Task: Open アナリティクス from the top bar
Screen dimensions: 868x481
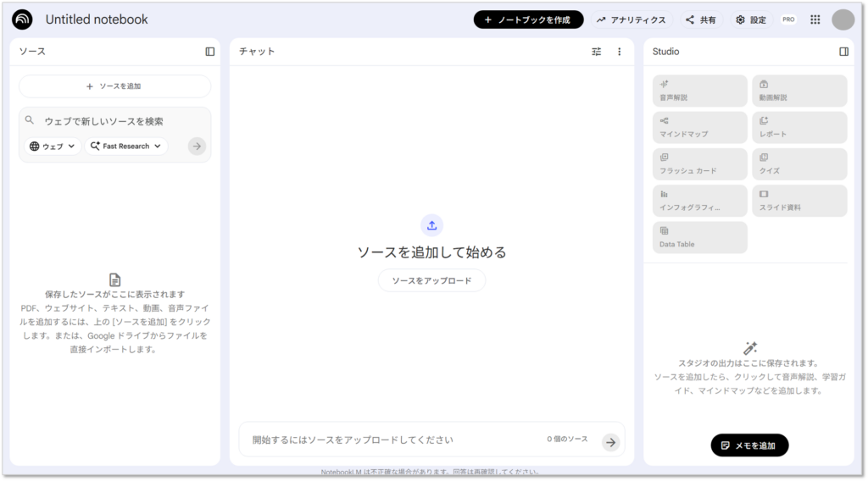Action: point(632,19)
